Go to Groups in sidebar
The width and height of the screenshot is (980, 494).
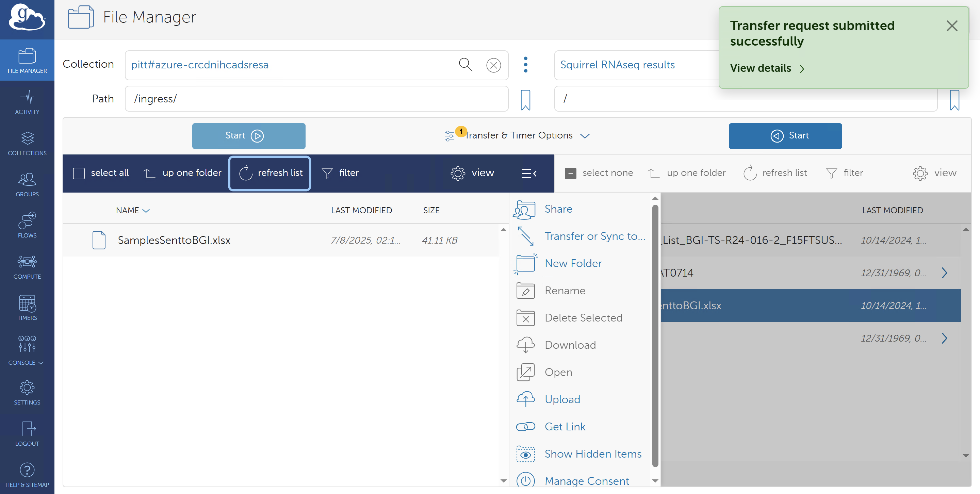click(27, 185)
